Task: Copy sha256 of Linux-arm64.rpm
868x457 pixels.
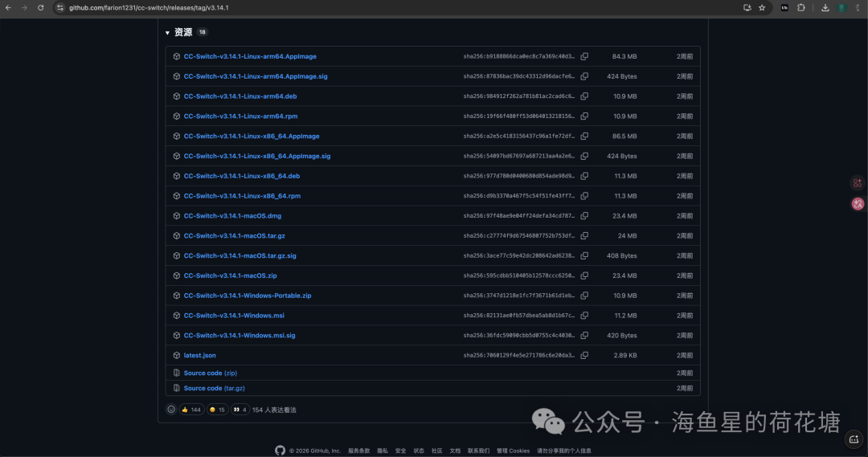Action: (584, 116)
